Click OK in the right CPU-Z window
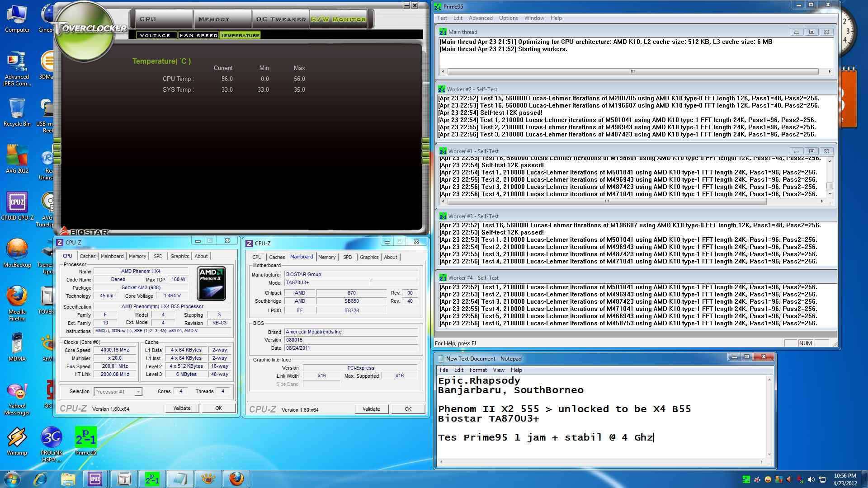This screenshot has height=488, width=868. pos(408,409)
